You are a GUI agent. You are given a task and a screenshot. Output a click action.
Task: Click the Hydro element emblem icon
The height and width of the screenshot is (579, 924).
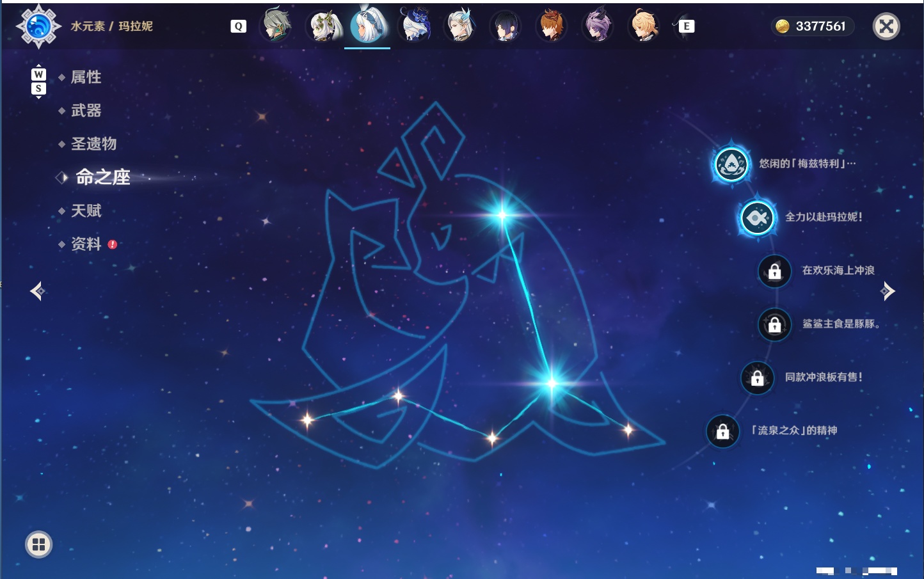(38, 26)
